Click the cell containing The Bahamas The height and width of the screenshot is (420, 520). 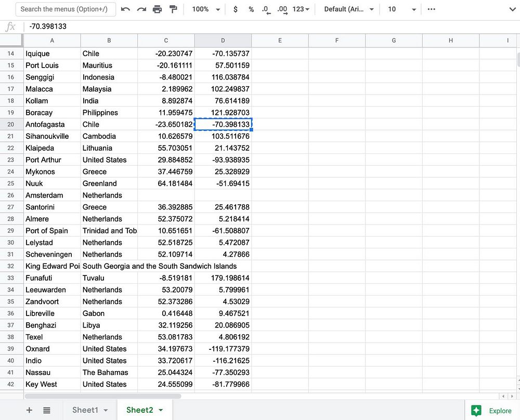[x=109, y=372]
